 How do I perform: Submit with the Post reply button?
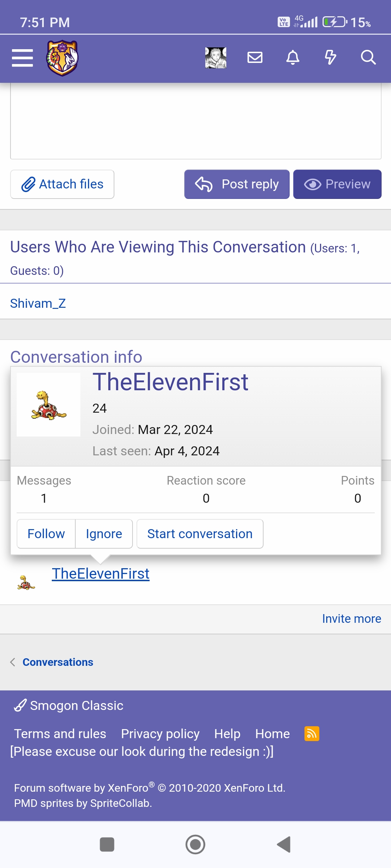[x=237, y=184]
